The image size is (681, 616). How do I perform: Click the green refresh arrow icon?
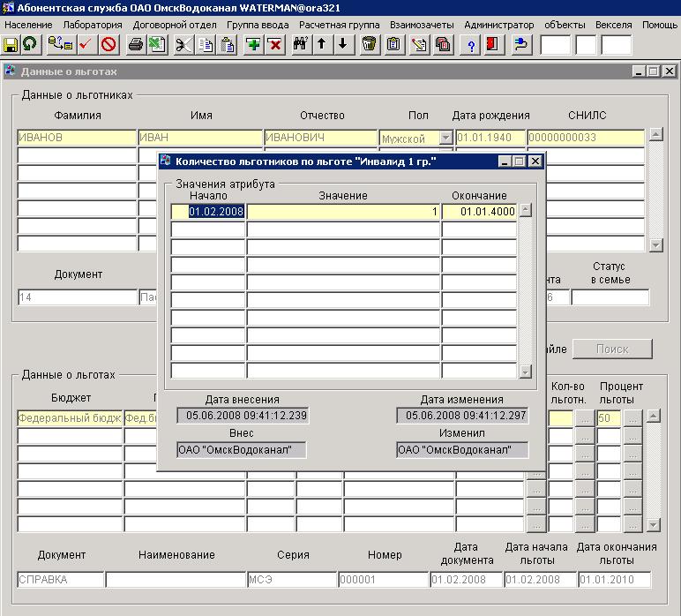click(x=29, y=44)
